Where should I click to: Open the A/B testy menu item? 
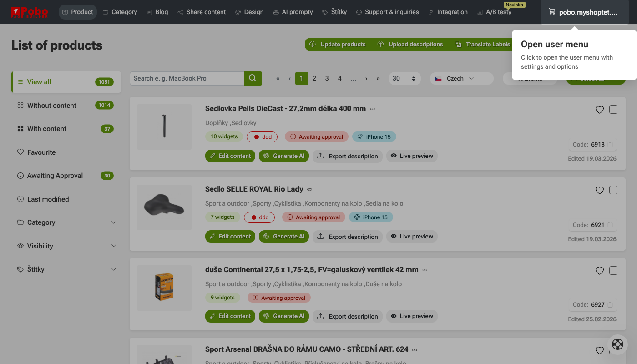[495, 12]
